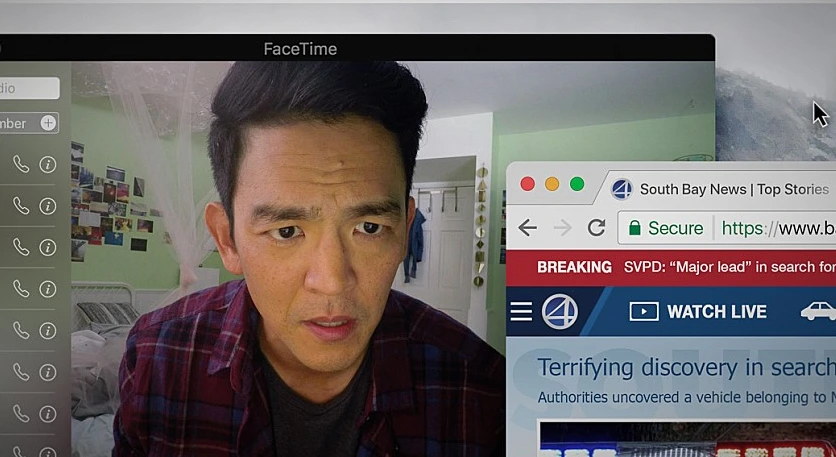Select the Audio segment in FaceTime sidebar
Screen dimensions: 836x457
(29, 88)
